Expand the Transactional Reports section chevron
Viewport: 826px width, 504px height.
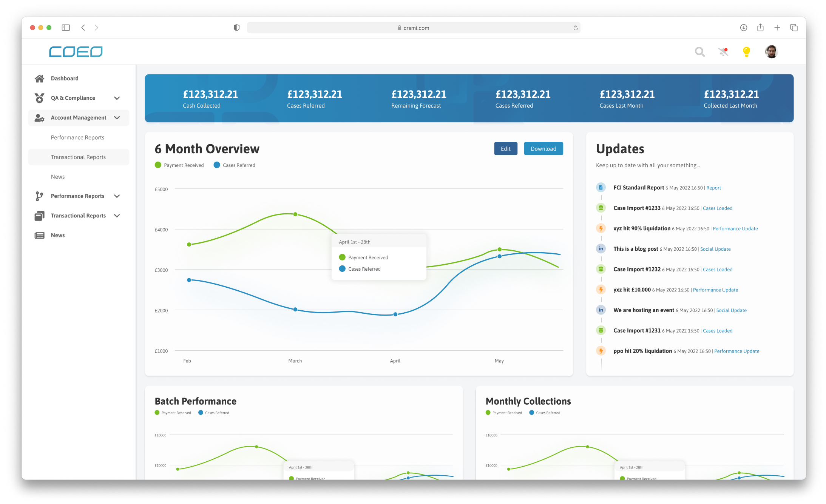pos(117,216)
